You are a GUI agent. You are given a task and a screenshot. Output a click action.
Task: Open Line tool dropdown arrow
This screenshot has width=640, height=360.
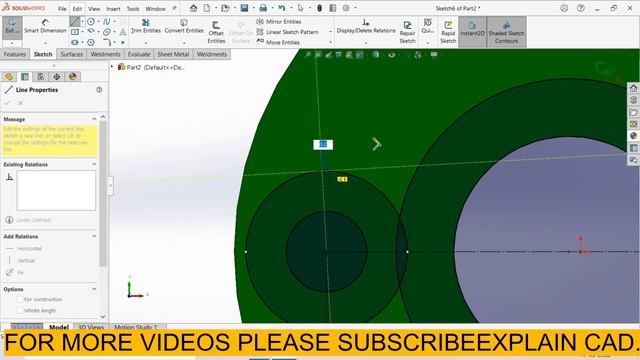[82, 22]
